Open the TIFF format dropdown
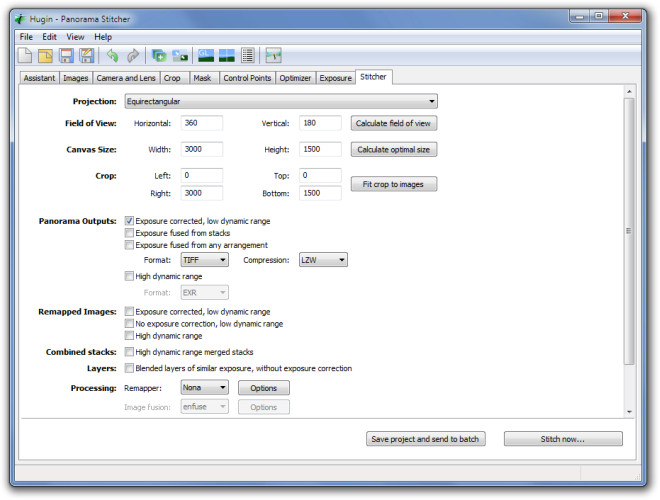This screenshot has height=500, width=660. (205, 260)
